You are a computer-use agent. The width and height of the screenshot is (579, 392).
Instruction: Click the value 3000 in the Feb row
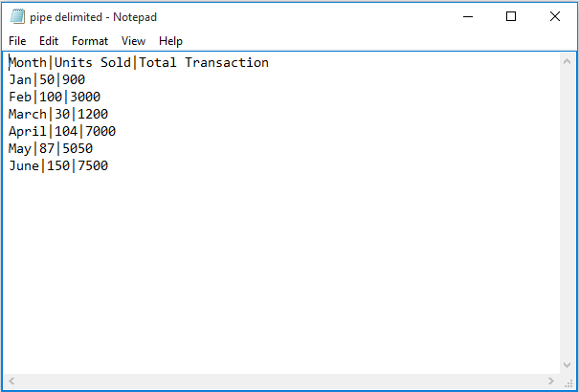(84, 98)
